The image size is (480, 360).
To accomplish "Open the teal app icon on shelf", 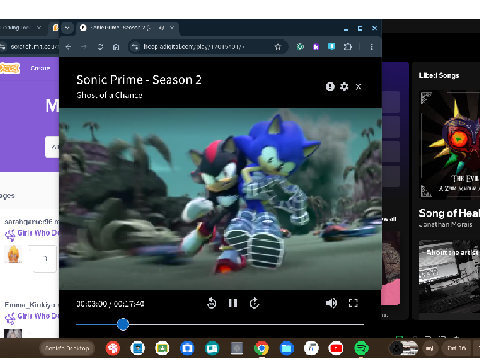I will (212, 348).
